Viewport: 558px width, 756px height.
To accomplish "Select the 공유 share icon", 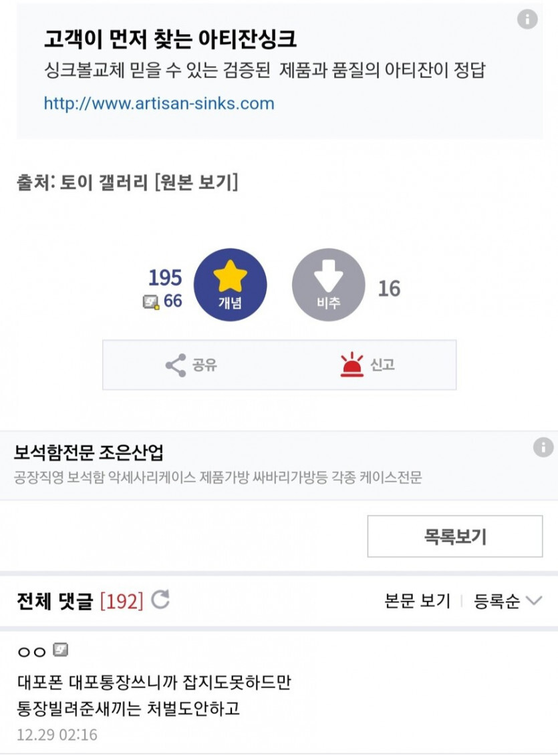I will pos(174,365).
